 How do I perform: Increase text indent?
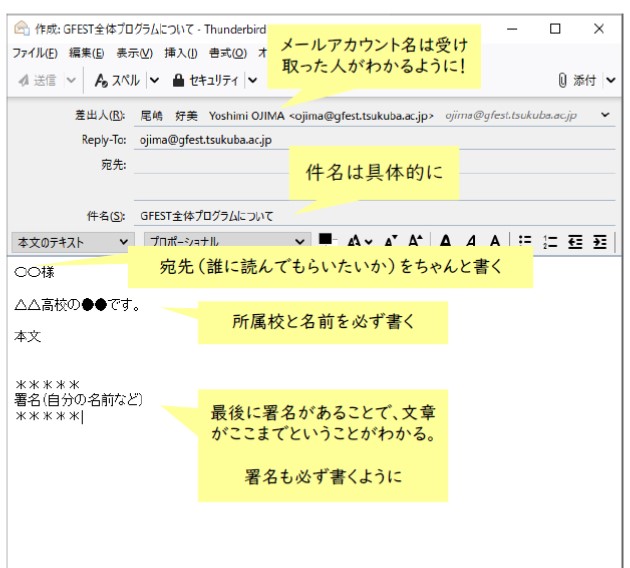[x=599, y=241]
